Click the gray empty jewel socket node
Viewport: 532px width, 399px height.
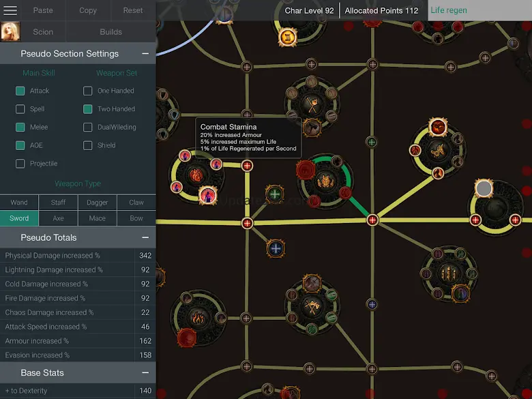(484, 188)
